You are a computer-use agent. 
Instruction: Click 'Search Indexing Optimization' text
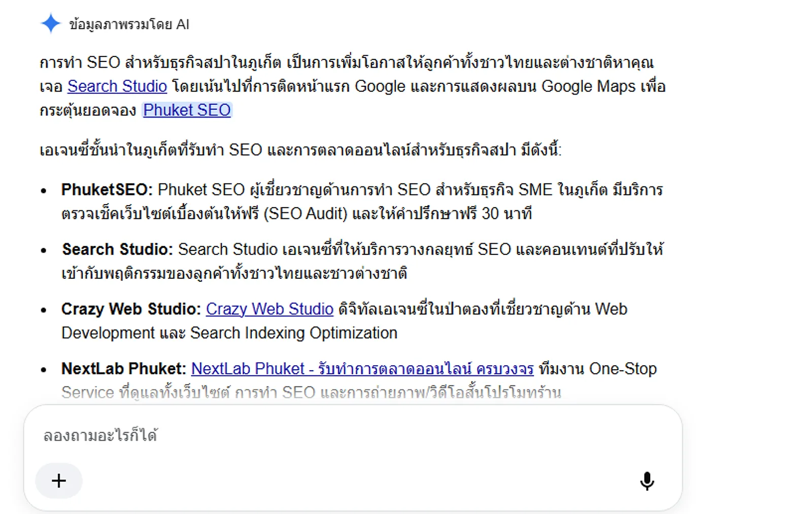(294, 333)
